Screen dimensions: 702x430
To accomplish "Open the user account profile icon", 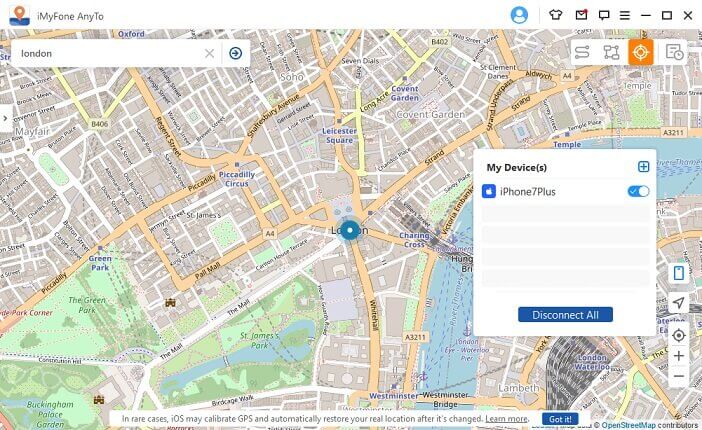I will 519,15.
